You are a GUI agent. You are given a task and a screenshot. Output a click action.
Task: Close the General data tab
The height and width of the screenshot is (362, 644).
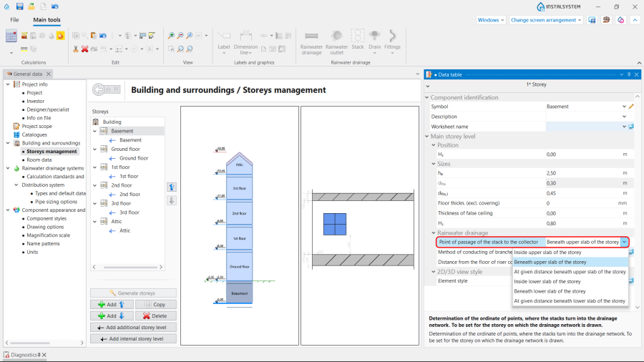tap(49, 74)
